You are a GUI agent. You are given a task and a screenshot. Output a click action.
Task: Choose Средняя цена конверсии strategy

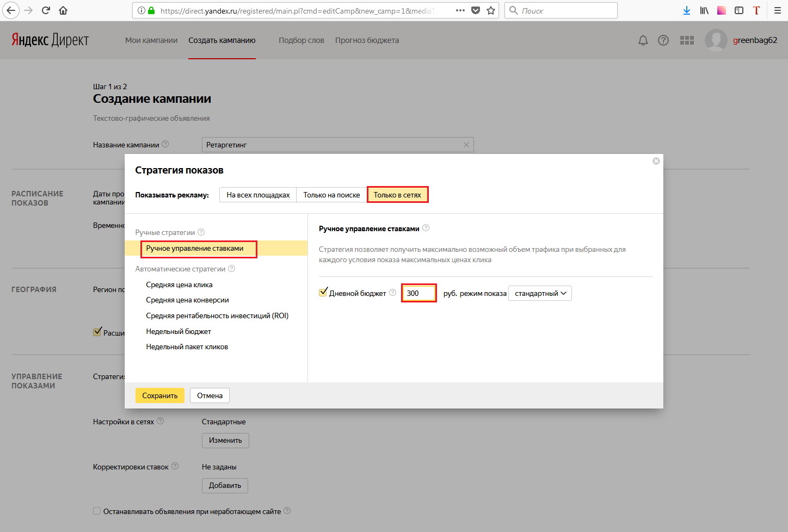pos(188,300)
